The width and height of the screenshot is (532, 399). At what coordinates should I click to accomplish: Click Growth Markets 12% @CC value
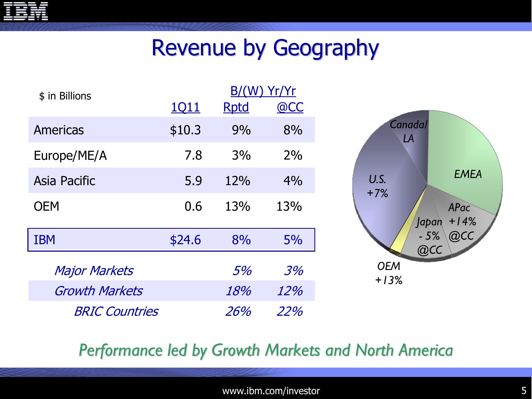tap(290, 291)
